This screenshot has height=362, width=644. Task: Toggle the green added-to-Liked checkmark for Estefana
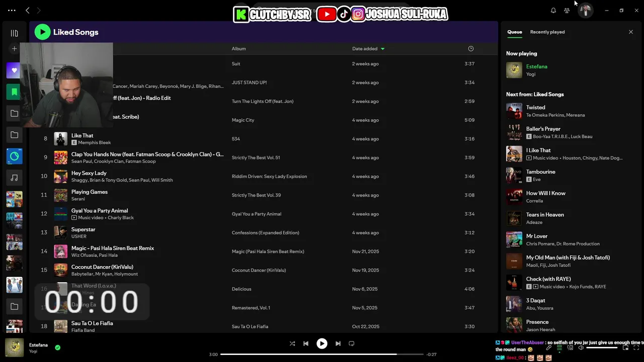tap(57, 347)
